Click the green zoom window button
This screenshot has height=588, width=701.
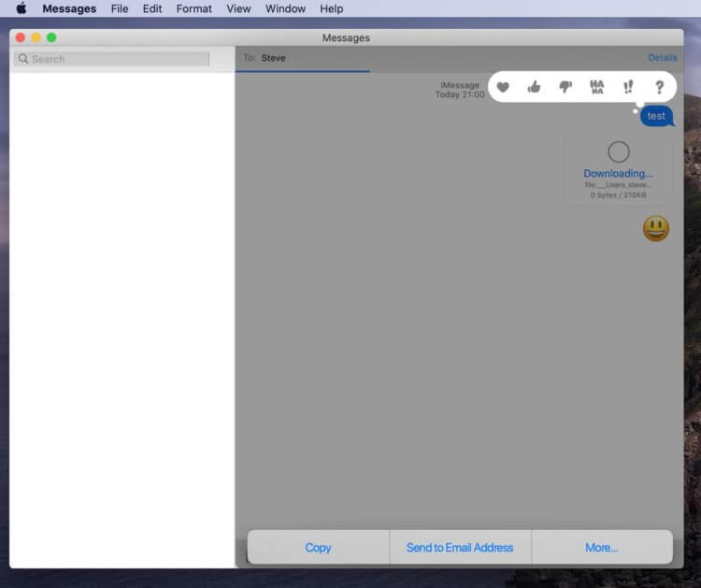(x=51, y=37)
